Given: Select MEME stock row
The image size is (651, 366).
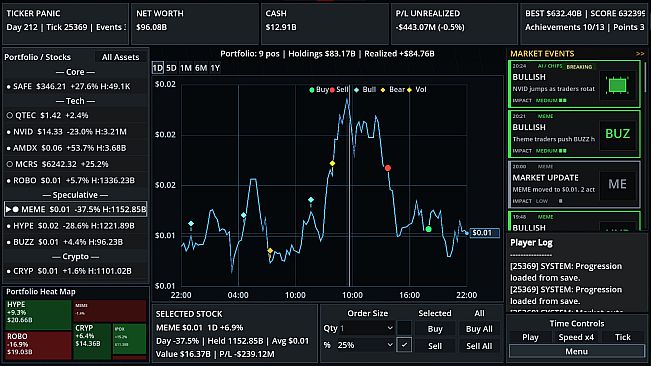Looking at the screenshot, I should pos(76,209).
